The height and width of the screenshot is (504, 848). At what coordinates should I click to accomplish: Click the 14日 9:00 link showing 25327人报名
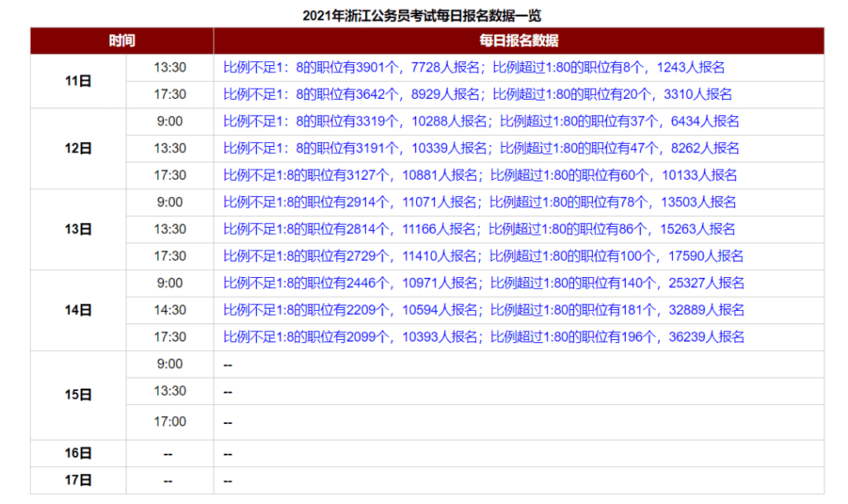point(484,283)
